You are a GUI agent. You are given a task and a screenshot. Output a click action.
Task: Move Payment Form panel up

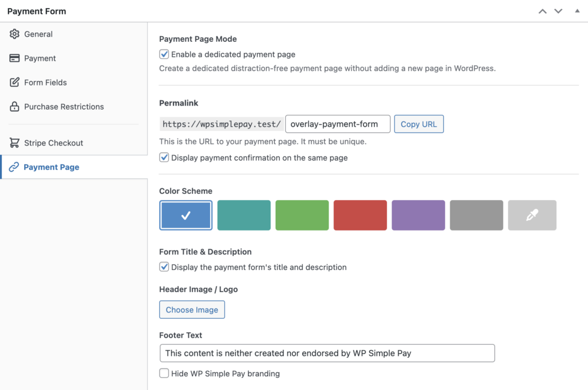point(542,11)
